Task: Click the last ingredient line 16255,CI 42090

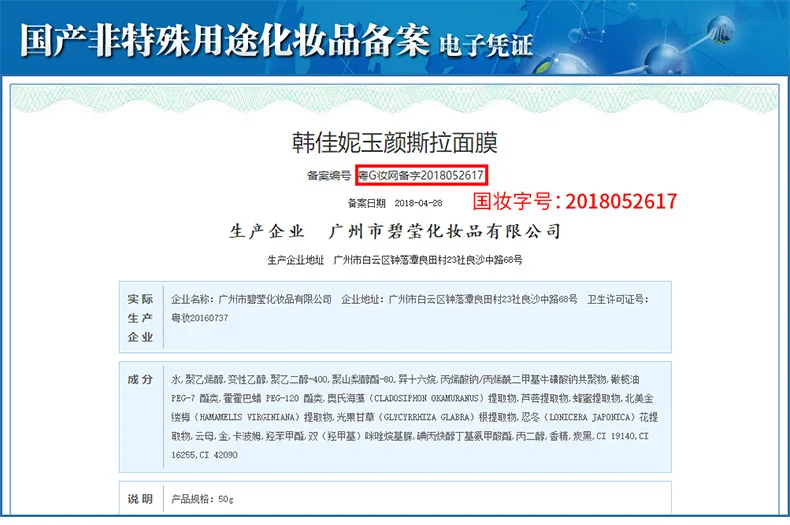Action: pos(204,455)
